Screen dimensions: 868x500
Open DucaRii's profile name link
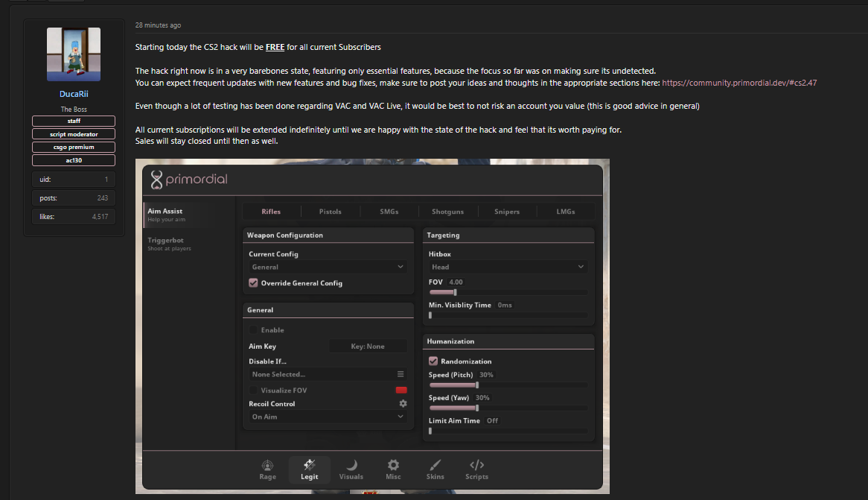click(x=74, y=94)
